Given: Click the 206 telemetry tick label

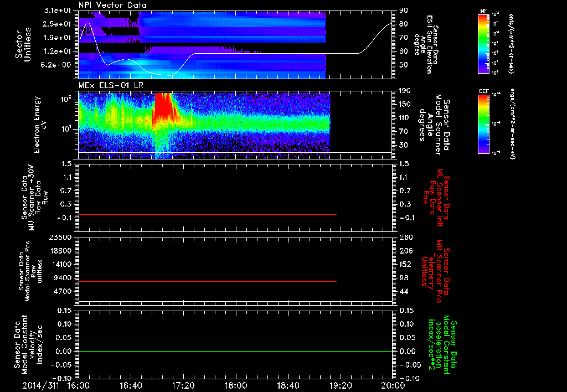Looking at the screenshot, I should click(x=405, y=251).
